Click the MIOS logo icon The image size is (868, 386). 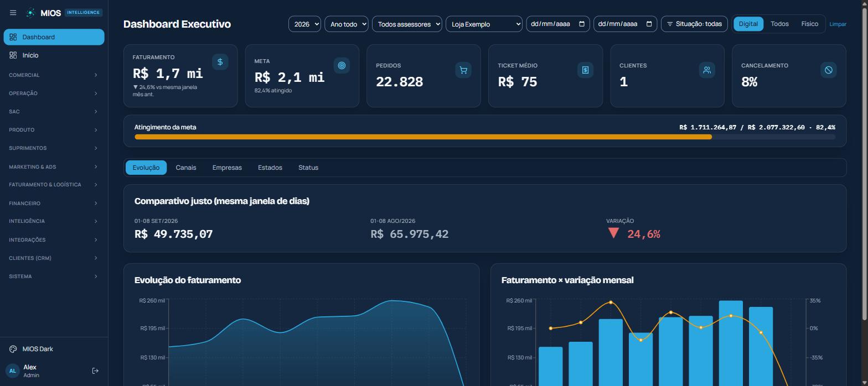coord(31,12)
